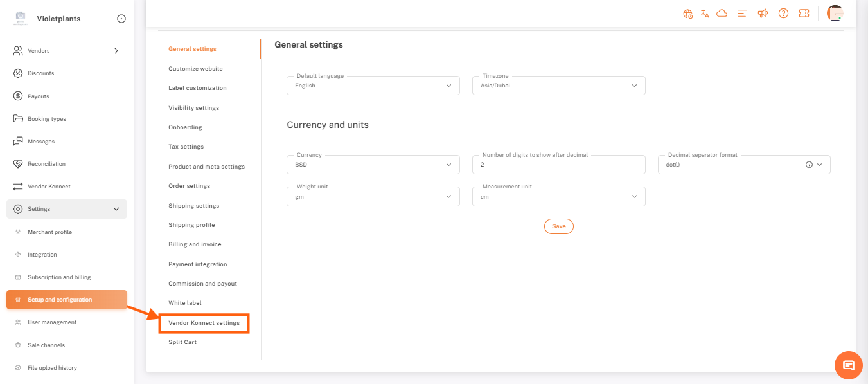Open the cloud icon in top bar
Image resolution: width=868 pixels, height=384 pixels.
[722, 14]
